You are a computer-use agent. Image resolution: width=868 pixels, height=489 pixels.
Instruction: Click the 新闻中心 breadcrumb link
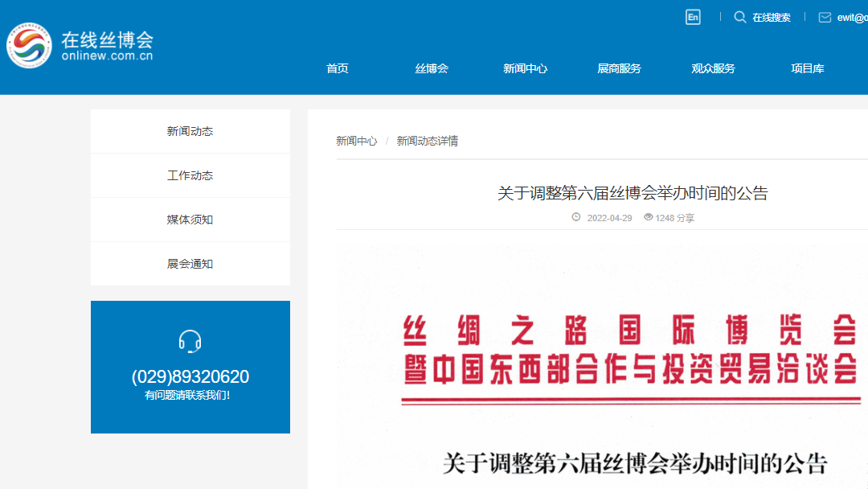click(x=356, y=141)
